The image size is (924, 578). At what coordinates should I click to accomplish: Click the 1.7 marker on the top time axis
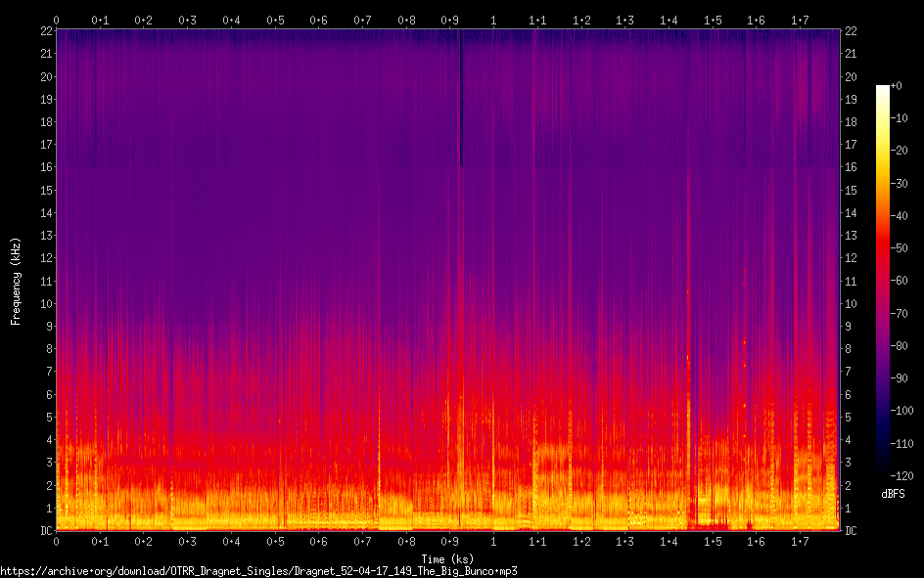click(800, 20)
